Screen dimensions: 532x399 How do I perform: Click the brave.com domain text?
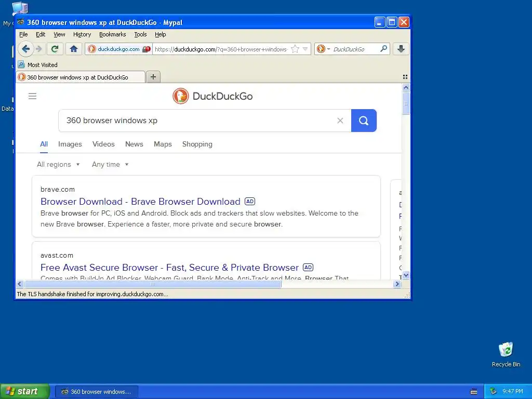pyautogui.click(x=57, y=189)
